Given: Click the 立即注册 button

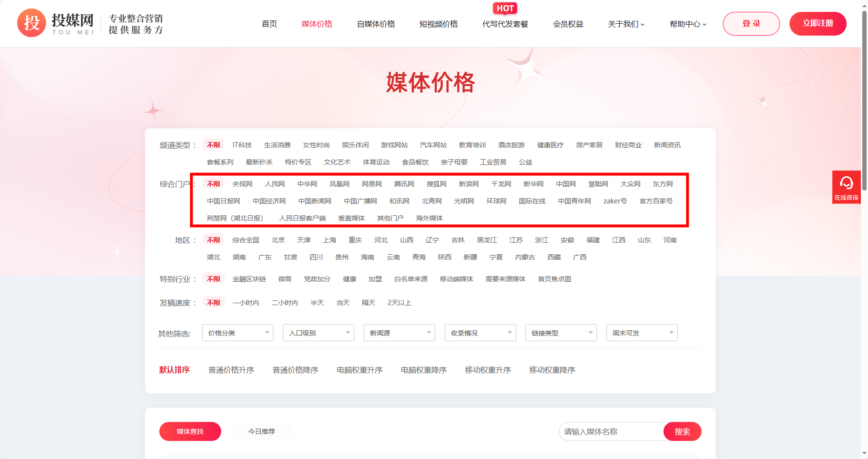Looking at the screenshot, I should click(x=818, y=24).
